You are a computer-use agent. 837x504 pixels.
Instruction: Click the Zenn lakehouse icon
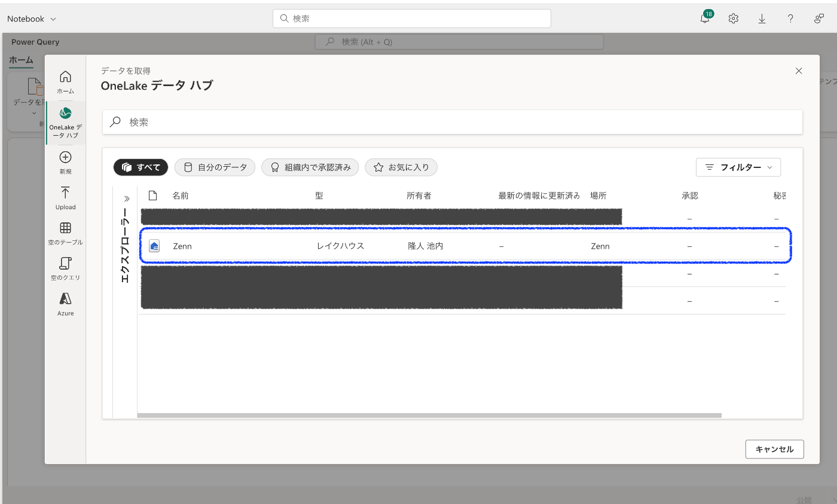tap(154, 246)
